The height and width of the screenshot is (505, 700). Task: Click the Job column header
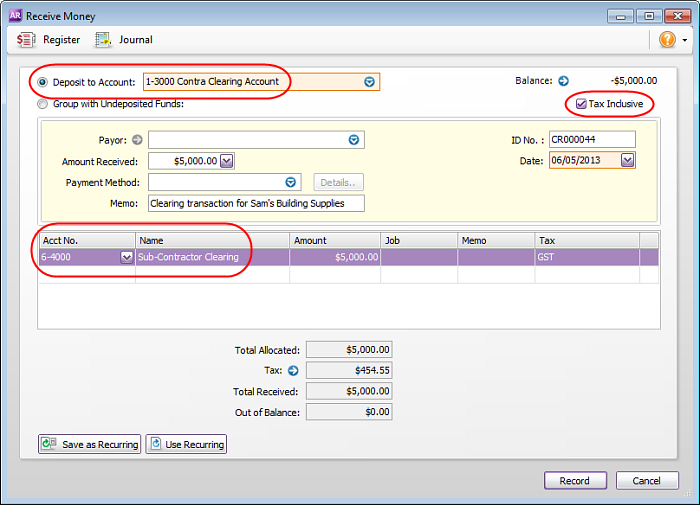[419, 240]
